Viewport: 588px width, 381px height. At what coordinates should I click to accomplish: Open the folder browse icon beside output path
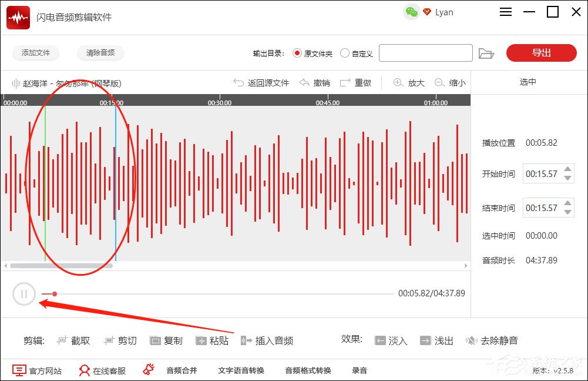click(x=487, y=53)
